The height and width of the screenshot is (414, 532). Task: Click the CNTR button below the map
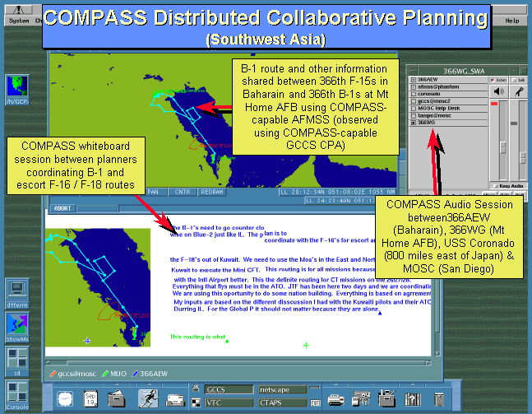[183, 191]
